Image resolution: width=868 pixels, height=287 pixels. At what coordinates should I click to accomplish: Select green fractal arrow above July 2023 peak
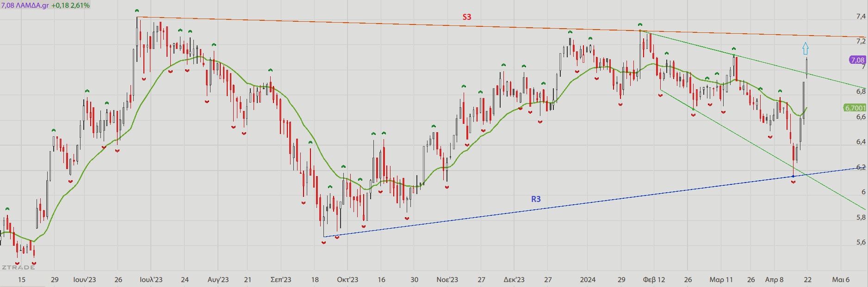click(x=136, y=11)
